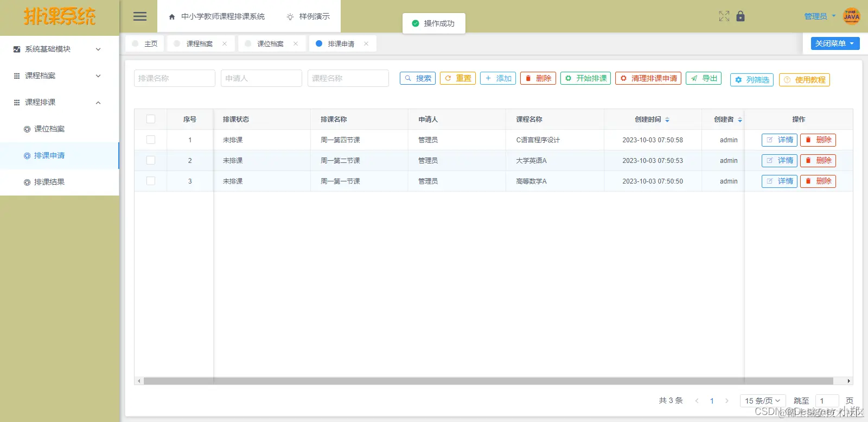Click the home icon in the top navigation
This screenshot has width=868, height=422.
pos(172,17)
